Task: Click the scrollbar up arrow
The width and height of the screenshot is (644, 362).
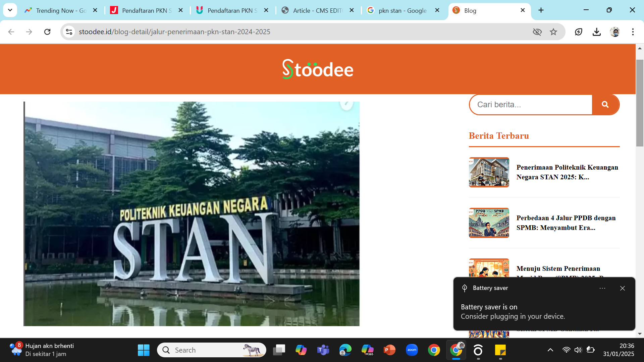Action: tap(640, 48)
